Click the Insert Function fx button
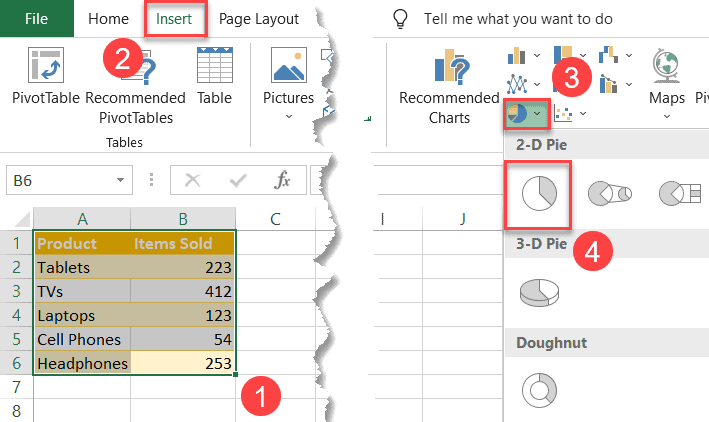This screenshot has height=422, width=709. coord(283,180)
